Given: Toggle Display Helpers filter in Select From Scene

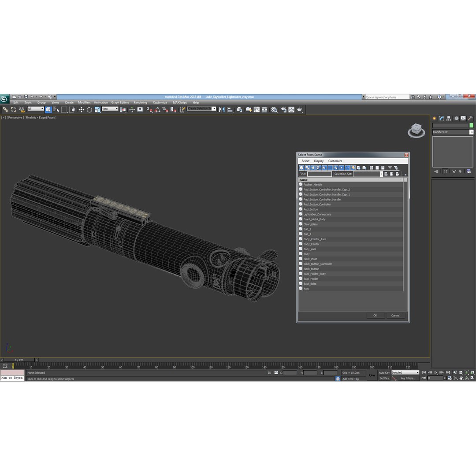Looking at the screenshot, I should (324, 167).
